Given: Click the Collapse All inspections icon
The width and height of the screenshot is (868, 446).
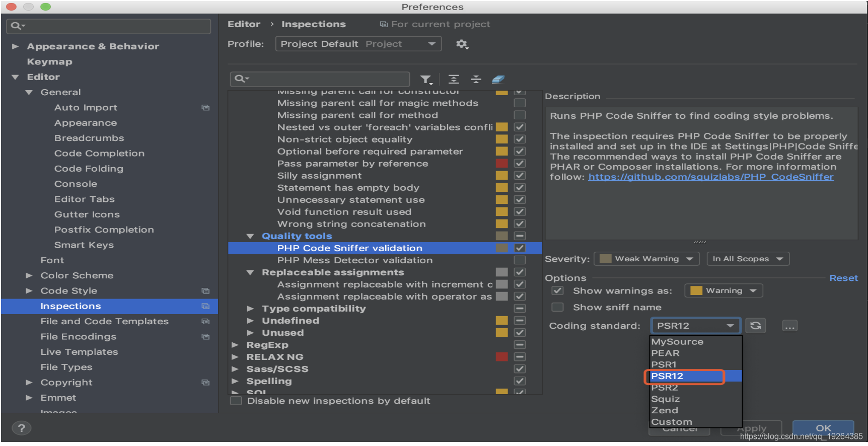Looking at the screenshot, I should 476,80.
